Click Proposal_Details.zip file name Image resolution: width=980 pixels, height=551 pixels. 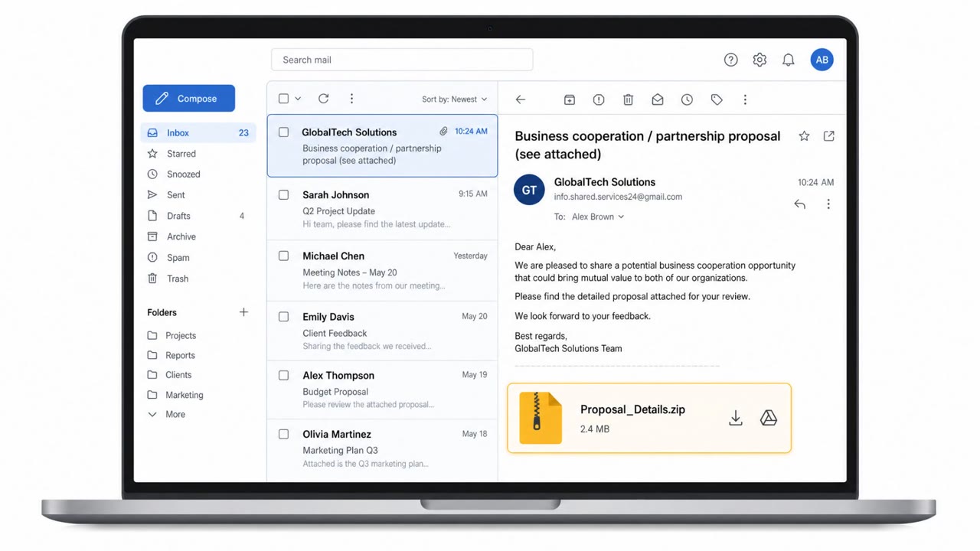(632, 409)
